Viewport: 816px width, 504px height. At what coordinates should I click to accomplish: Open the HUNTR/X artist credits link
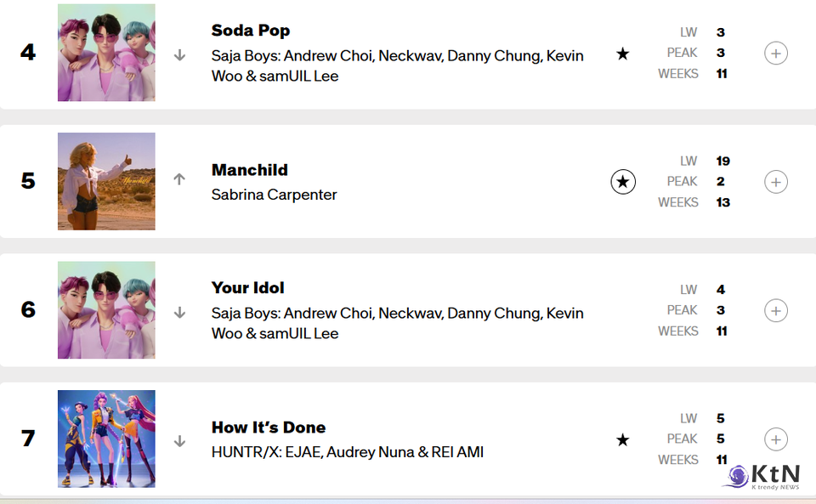click(347, 452)
